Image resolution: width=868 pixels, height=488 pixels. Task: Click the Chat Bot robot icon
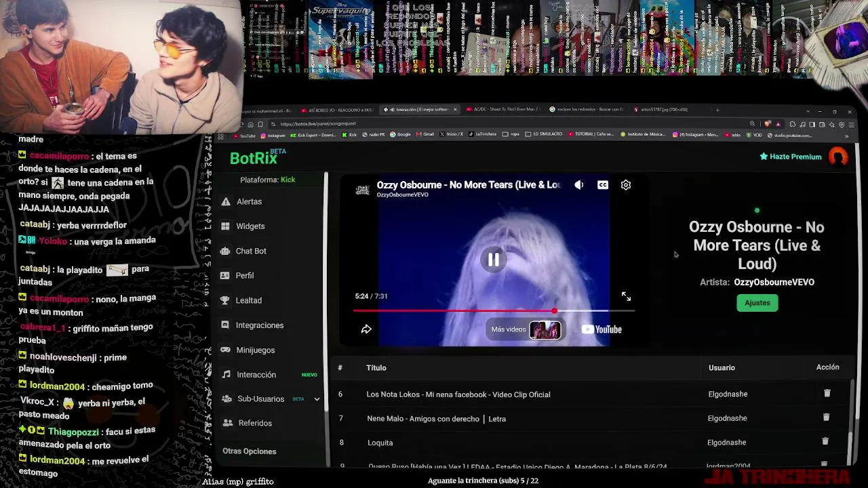coord(225,251)
